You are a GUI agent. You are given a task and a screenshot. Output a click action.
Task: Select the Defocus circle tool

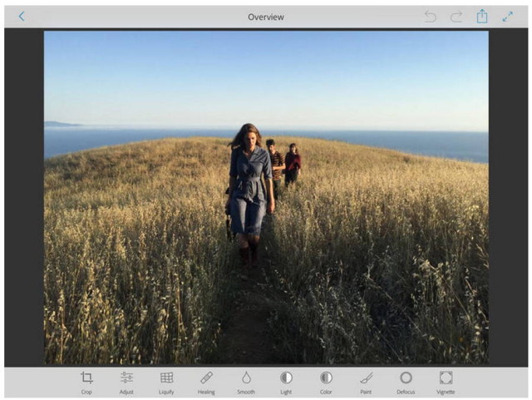406,378
